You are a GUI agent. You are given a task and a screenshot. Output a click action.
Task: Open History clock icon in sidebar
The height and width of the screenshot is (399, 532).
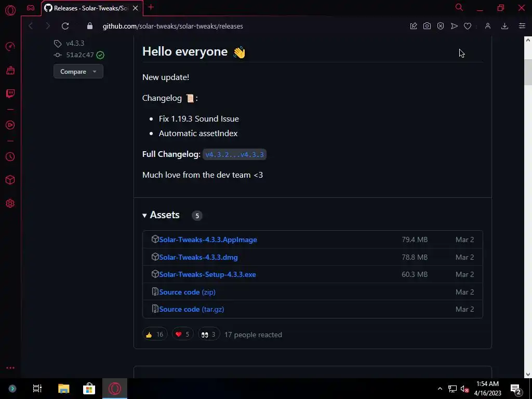(x=10, y=157)
